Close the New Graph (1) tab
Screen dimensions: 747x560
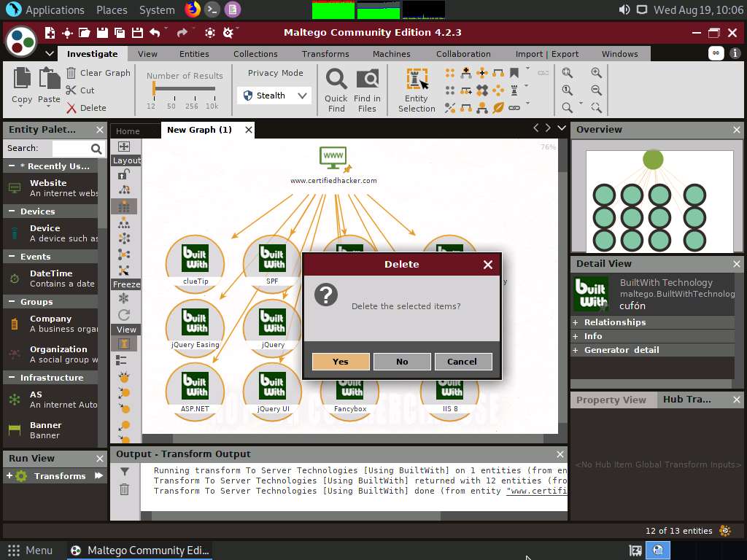249,130
